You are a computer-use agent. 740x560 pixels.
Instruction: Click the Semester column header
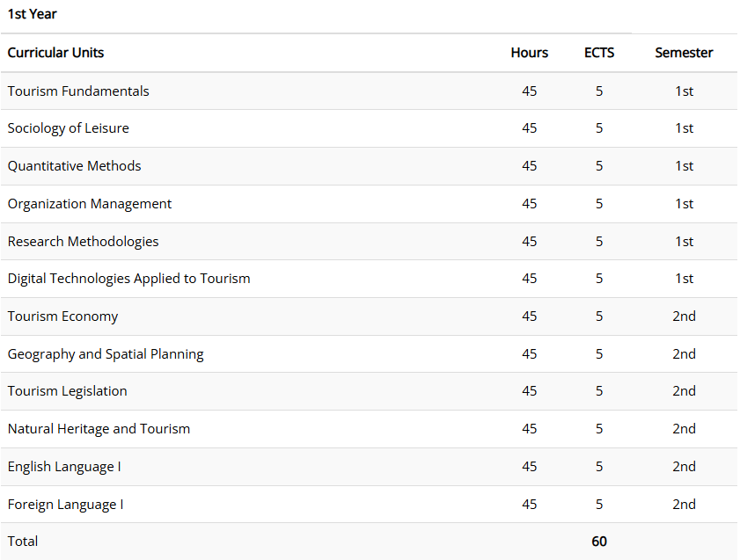(x=684, y=53)
